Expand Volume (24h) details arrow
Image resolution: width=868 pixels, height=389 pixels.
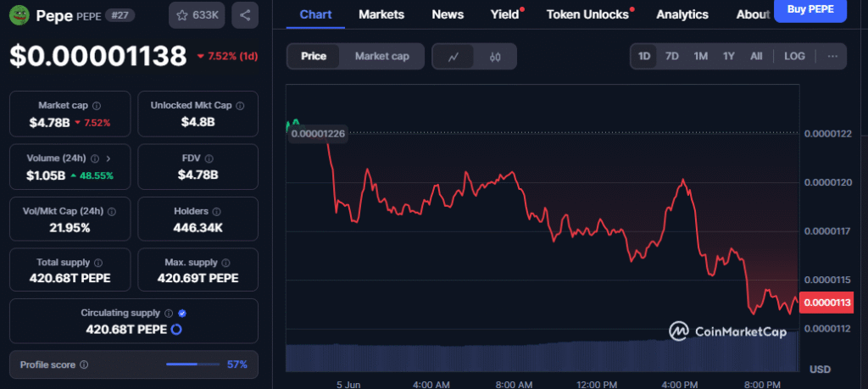click(108, 158)
